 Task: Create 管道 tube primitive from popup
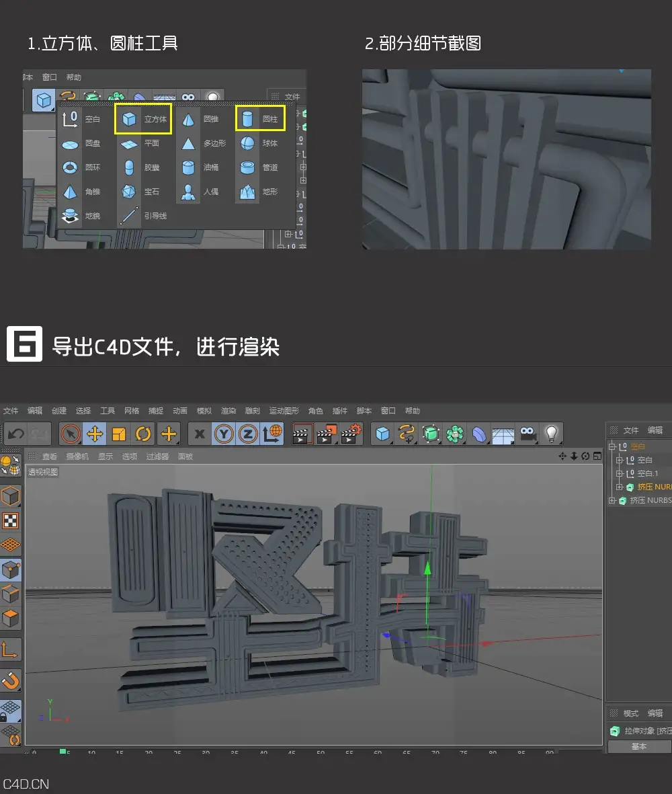click(x=259, y=167)
